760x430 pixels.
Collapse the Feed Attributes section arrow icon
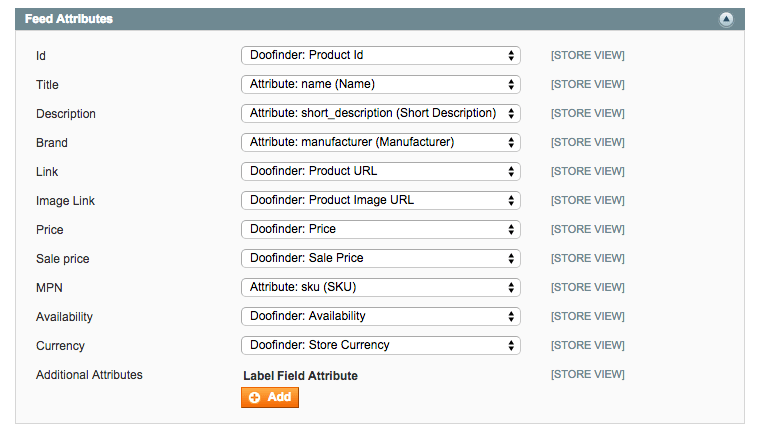tap(726, 19)
